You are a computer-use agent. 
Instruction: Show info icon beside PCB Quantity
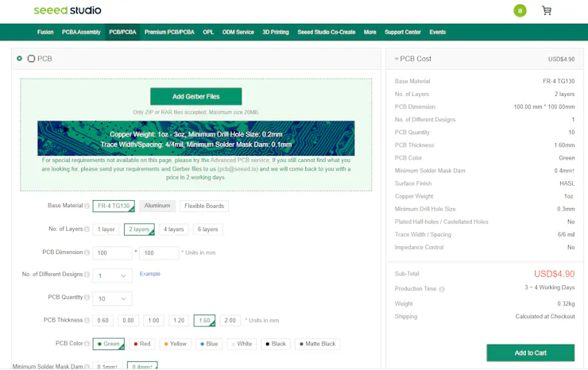87,297
